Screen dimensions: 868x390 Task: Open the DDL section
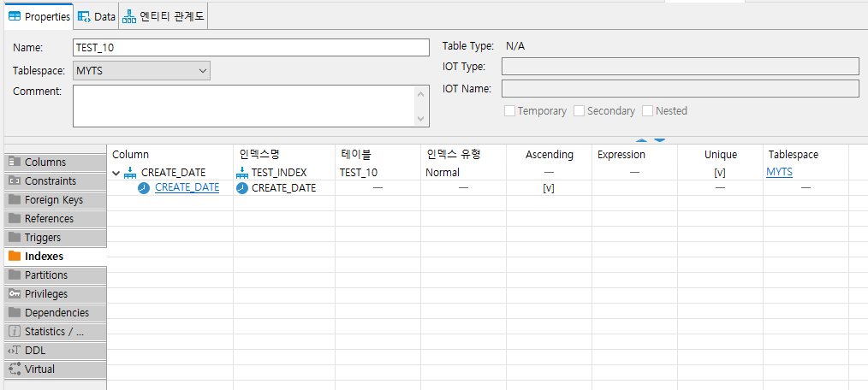[56, 350]
